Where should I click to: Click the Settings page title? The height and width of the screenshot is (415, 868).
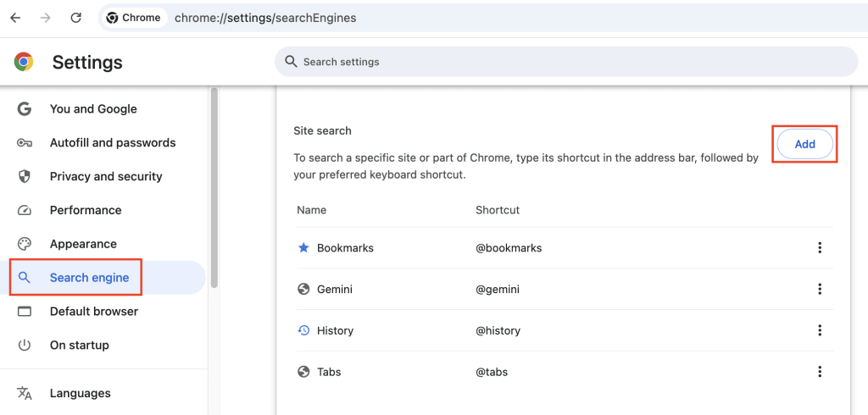point(87,62)
